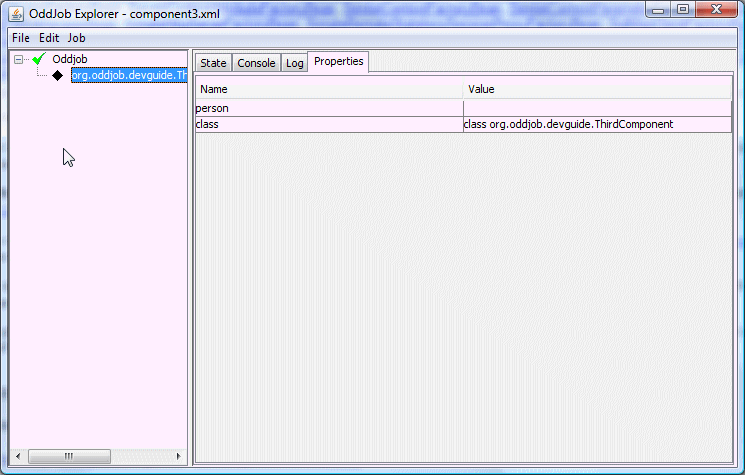Click the black diamond icon of ThirdComponent node
The image size is (745, 475).
coord(57,75)
